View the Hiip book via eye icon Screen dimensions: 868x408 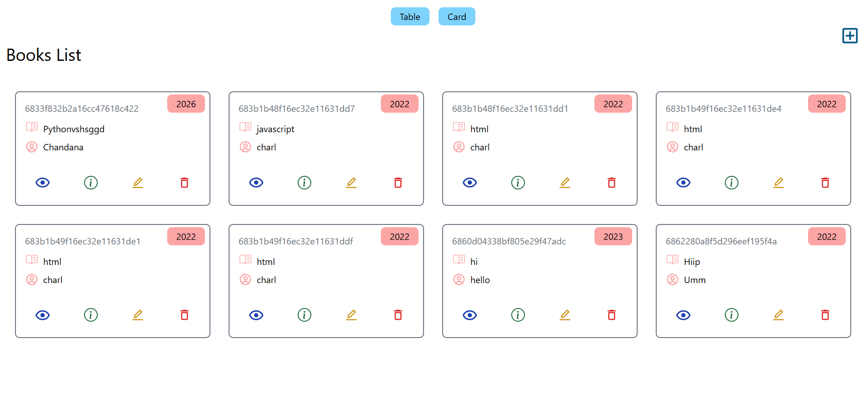pos(683,315)
